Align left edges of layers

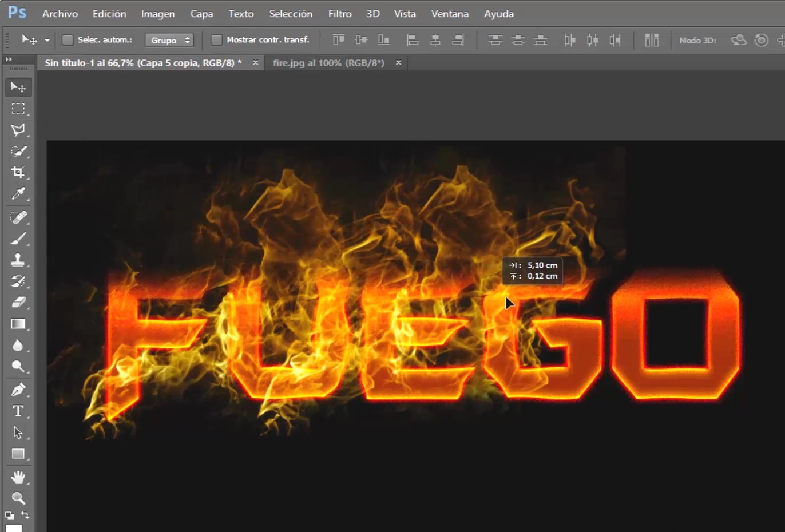tap(413, 40)
